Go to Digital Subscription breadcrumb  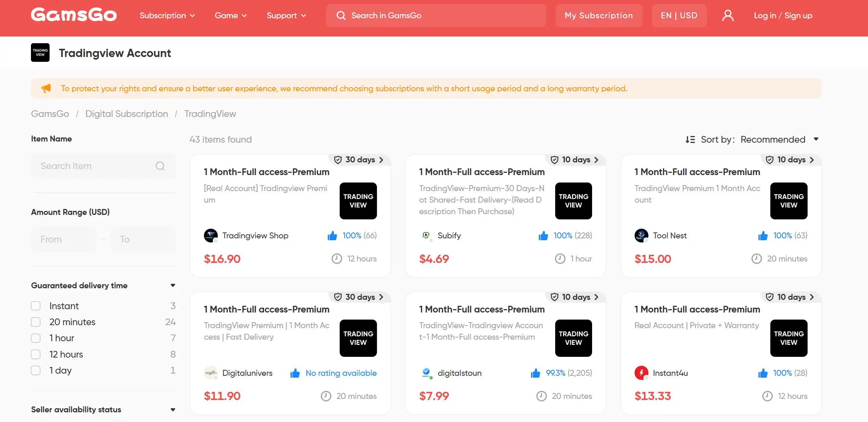point(127,114)
